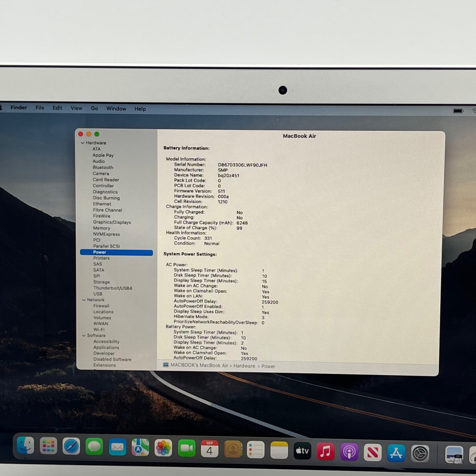Launch Maps from the dock

click(140, 448)
